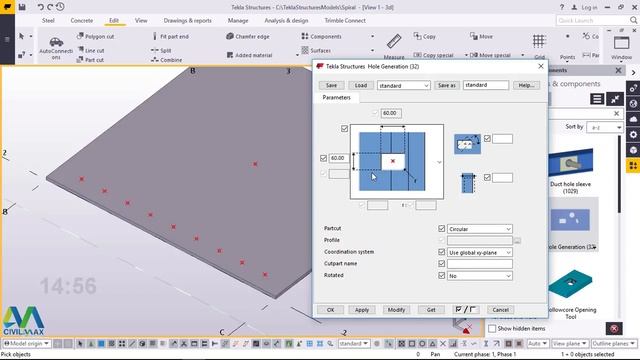Screen dimensions: 640x360
Task: Click the Copy command
Action: click(424, 36)
